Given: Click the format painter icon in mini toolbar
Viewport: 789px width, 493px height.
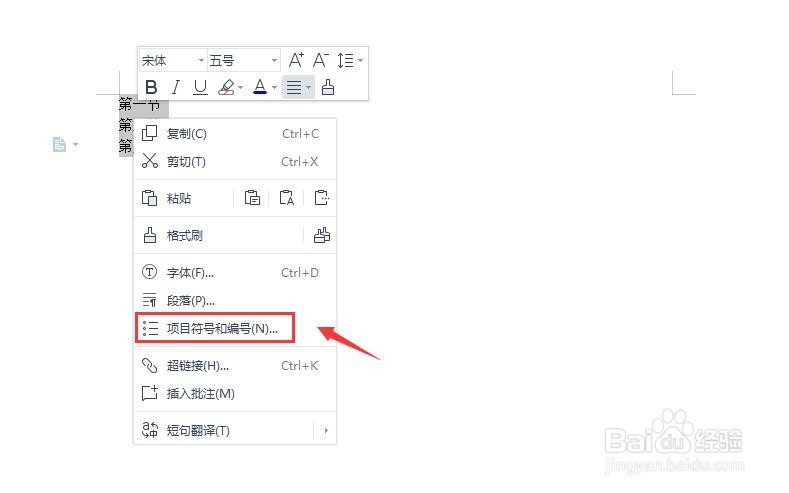Looking at the screenshot, I should pos(328,88).
